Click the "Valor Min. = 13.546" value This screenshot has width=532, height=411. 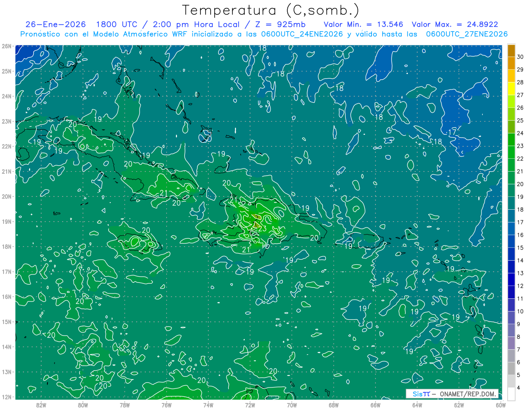pos(364,24)
